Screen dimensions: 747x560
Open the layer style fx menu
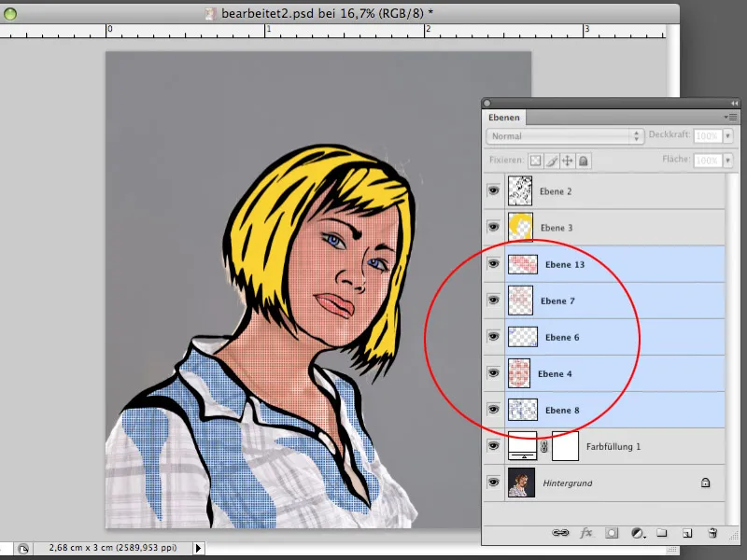point(586,533)
